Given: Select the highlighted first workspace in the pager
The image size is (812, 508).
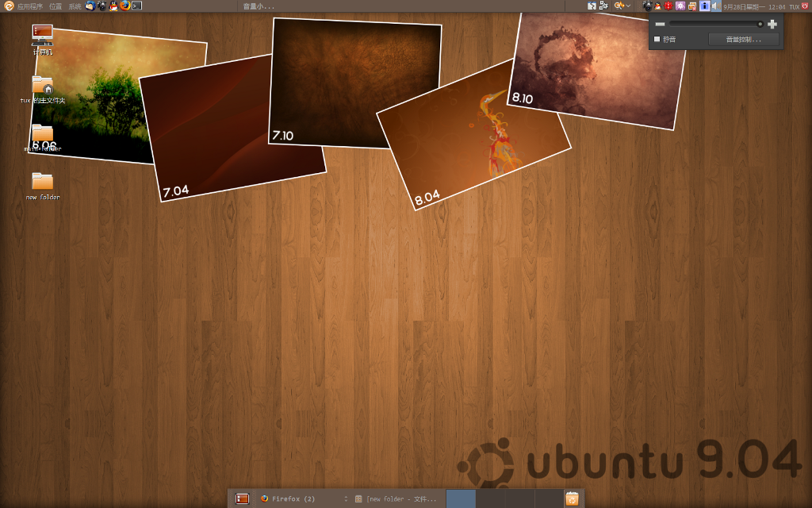Looking at the screenshot, I should click(461, 498).
